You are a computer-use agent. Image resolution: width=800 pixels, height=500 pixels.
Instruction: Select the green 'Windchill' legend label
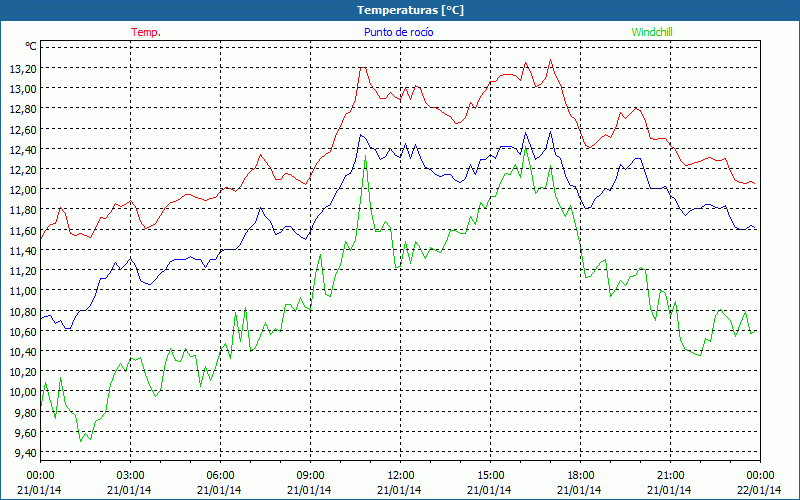[x=652, y=32]
